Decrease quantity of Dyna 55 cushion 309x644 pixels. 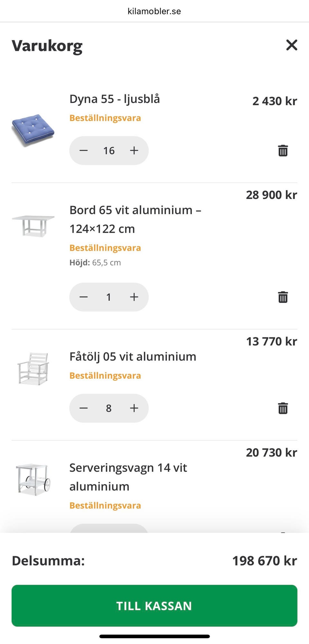[x=84, y=151]
